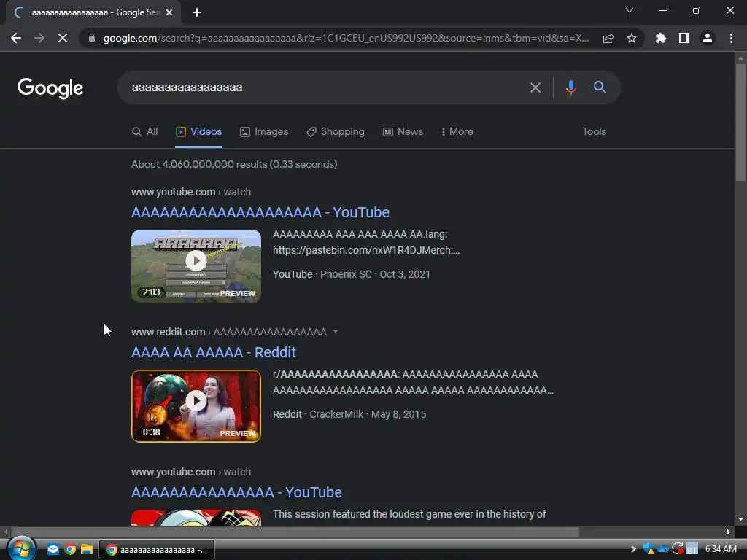
Task: Click the address bar URL
Action: click(346, 38)
